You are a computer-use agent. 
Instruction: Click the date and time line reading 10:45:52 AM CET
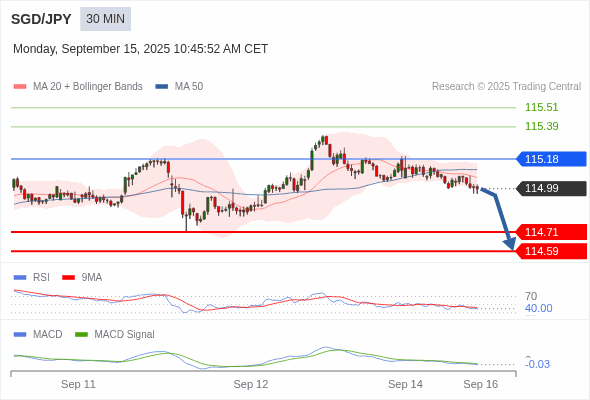tap(140, 49)
